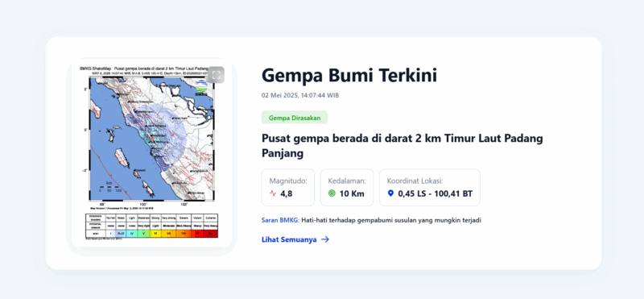Click the Saran BMKG label
This screenshot has width=644, height=299.
tap(280, 220)
